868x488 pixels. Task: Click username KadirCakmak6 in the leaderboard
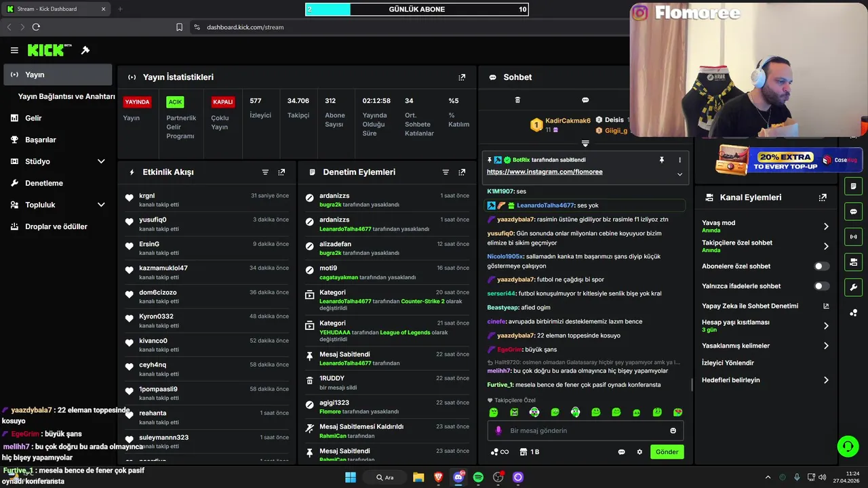(568, 121)
